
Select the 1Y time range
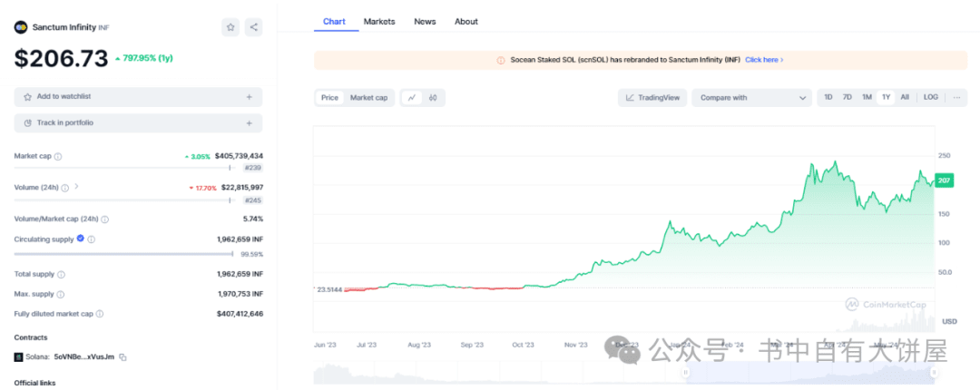[x=886, y=98]
